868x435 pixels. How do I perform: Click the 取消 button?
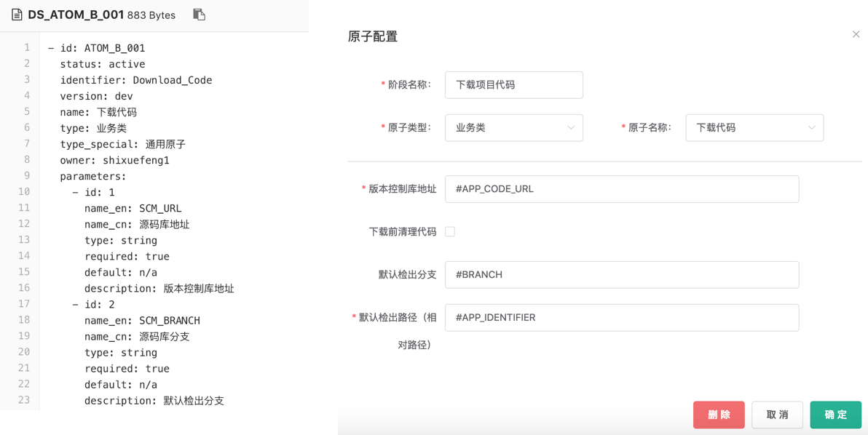coord(777,415)
